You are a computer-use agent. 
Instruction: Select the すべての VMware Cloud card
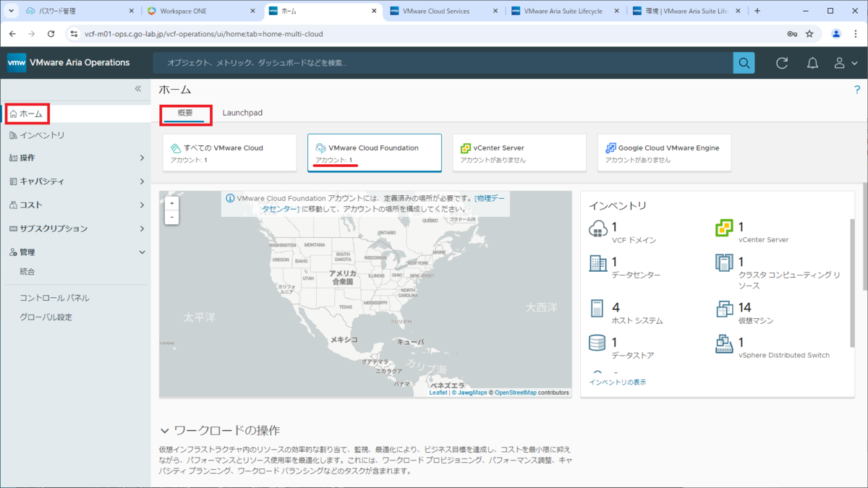[x=229, y=153]
